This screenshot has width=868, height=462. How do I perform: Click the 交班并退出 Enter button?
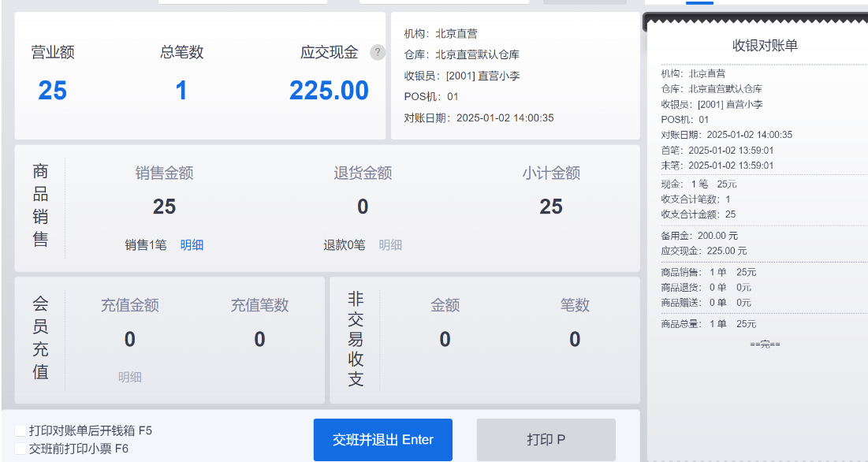click(382, 440)
